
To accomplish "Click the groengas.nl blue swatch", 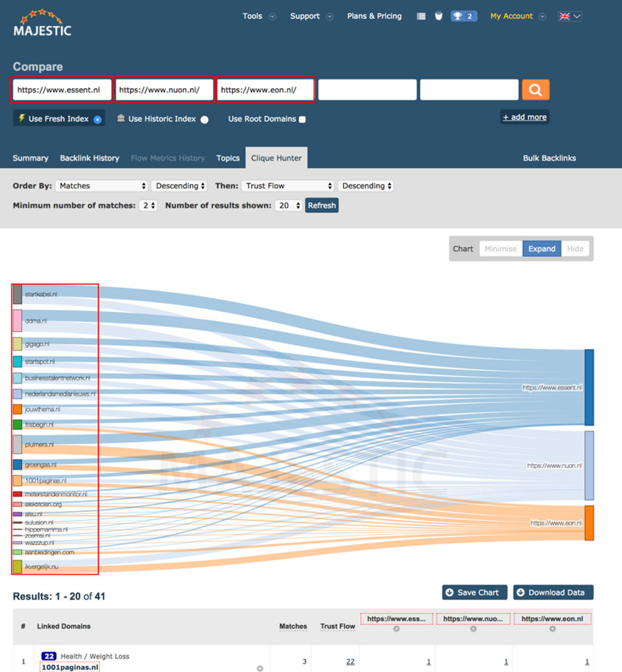I will pos(17,465).
